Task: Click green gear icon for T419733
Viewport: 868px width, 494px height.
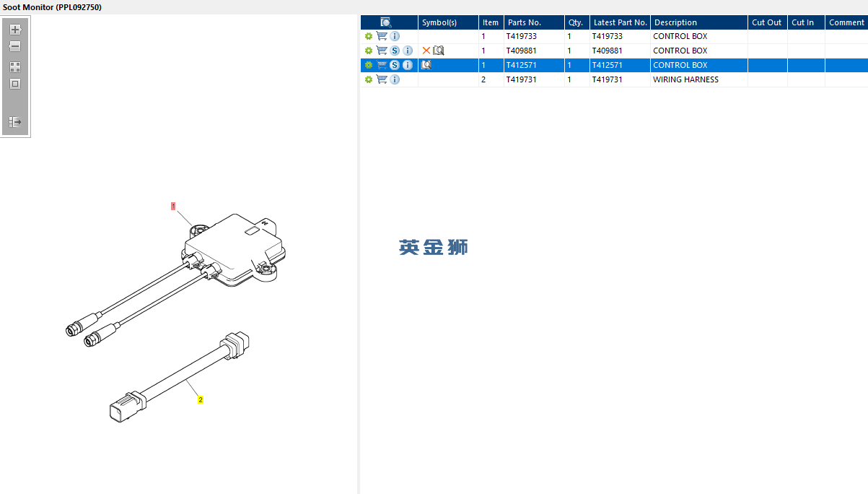Action: (369, 36)
